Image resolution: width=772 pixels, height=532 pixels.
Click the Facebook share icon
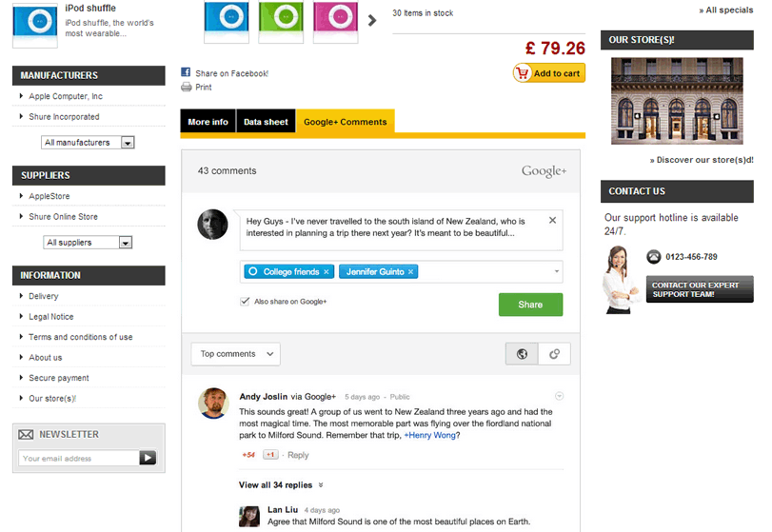(x=187, y=73)
